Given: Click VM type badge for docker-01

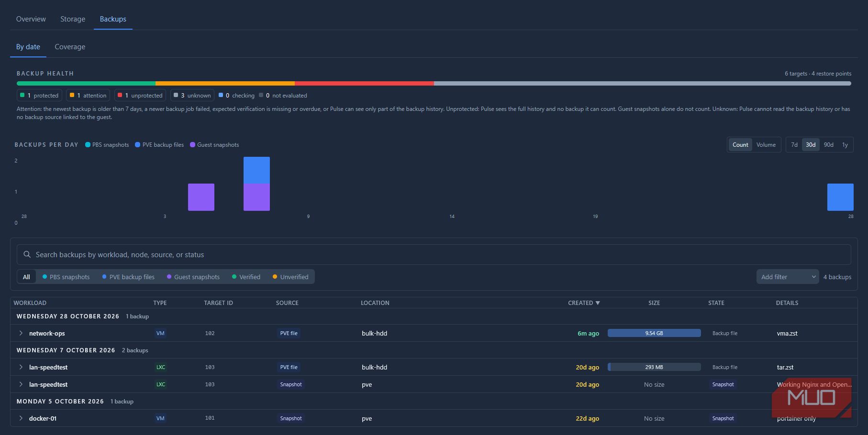Looking at the screenshot, I should 160,418.
